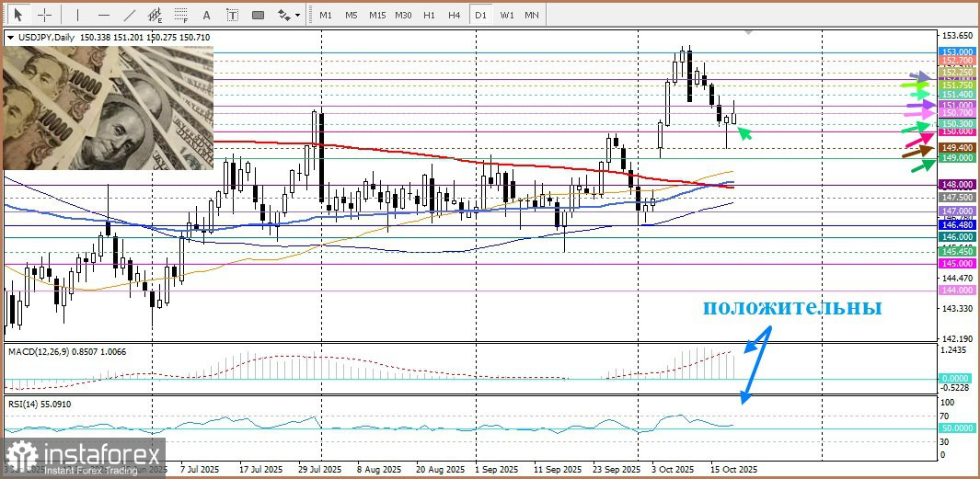Screen dimensions: 980x479
Task: Switch to M30 timeframe
Action: tap(403, 15)
